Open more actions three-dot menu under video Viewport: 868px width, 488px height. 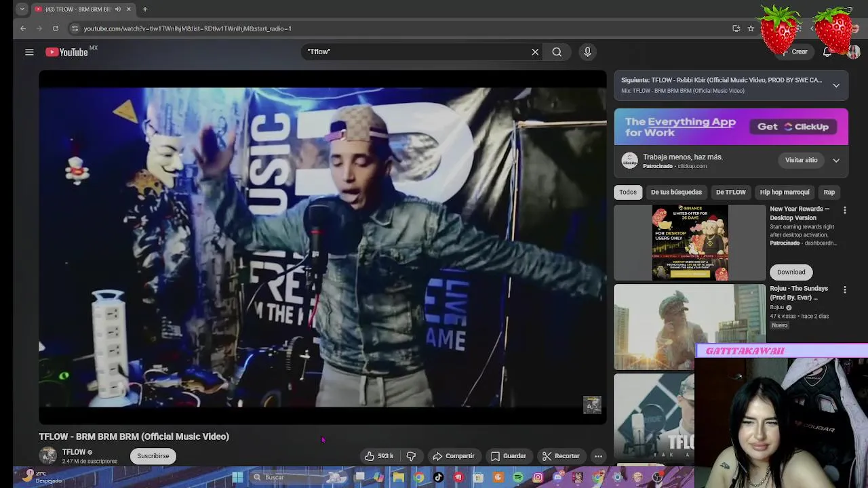coord(598,456)
